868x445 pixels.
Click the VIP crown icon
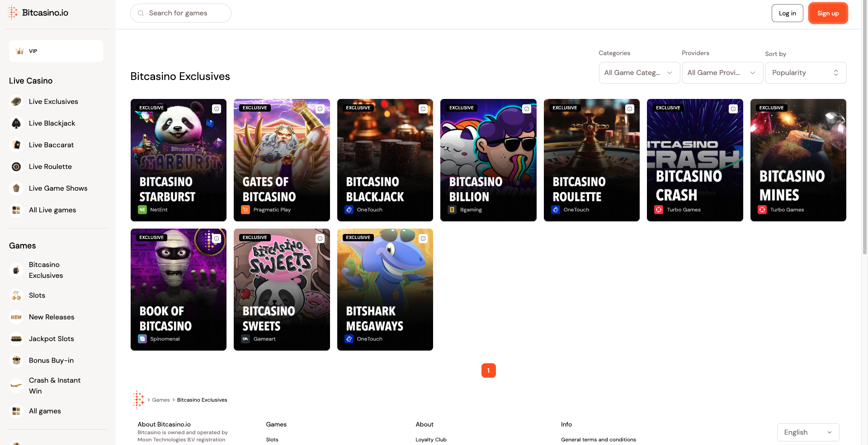pyautogui.click(x=20, y=51)
